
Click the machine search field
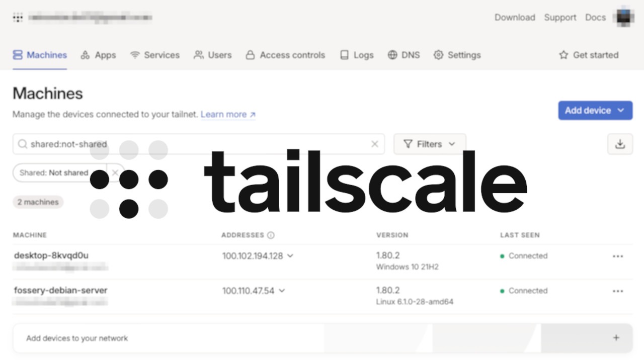[x=199, y=144]
